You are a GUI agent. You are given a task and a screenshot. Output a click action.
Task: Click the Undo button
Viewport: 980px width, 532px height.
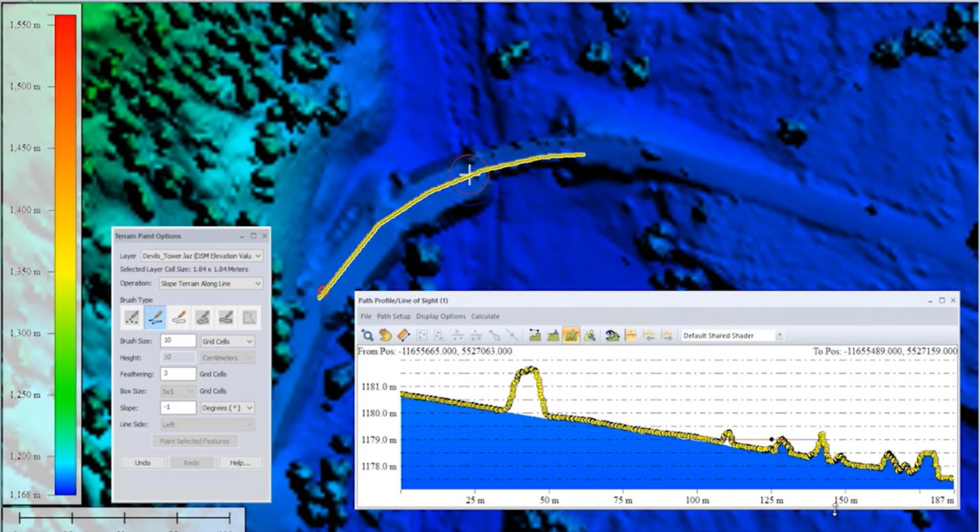[143, 463]
